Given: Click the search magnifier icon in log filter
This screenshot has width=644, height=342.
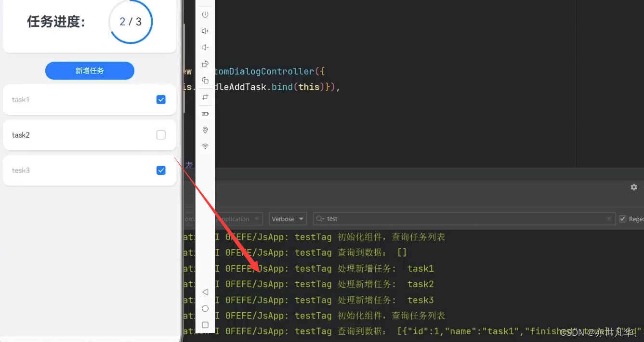Looking at the screenshot, I should click(x=320, y=219).
